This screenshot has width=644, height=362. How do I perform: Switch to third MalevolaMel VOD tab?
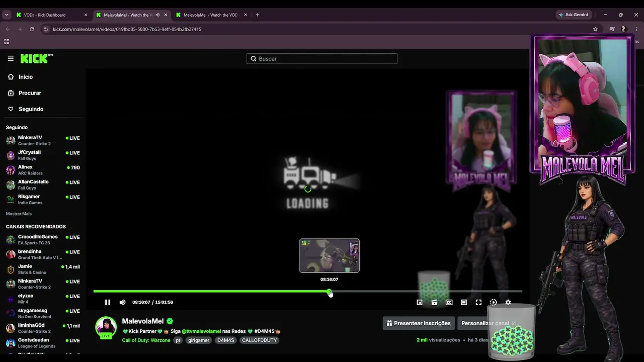[211, 15]
